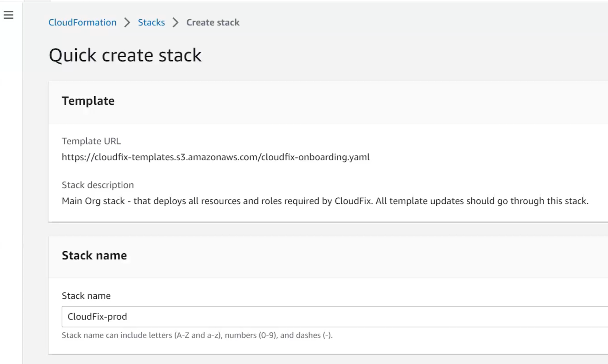The image size is (608, 364).
Task: Open the Stacks breadcrumb link
Action: pyautogui.click(x=151, y=22)
